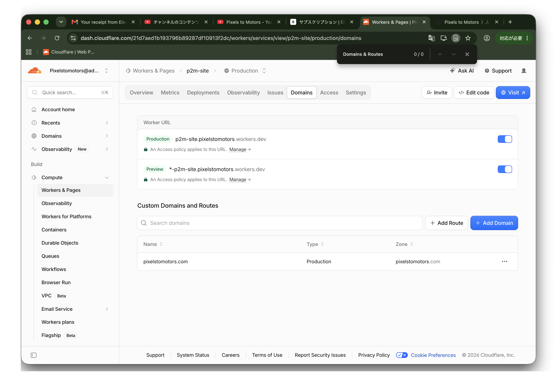Toggle the Production workers.dev URL switch

pos(505,139)
